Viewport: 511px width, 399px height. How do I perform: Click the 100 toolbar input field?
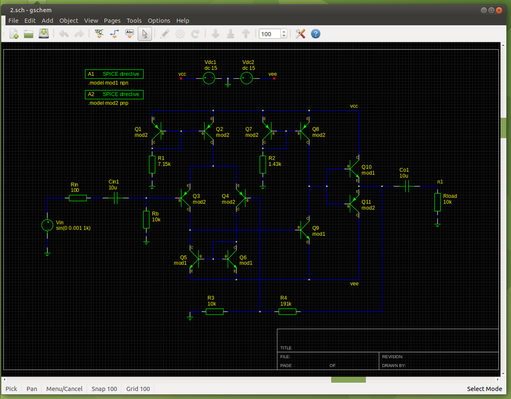pos(270,34)
